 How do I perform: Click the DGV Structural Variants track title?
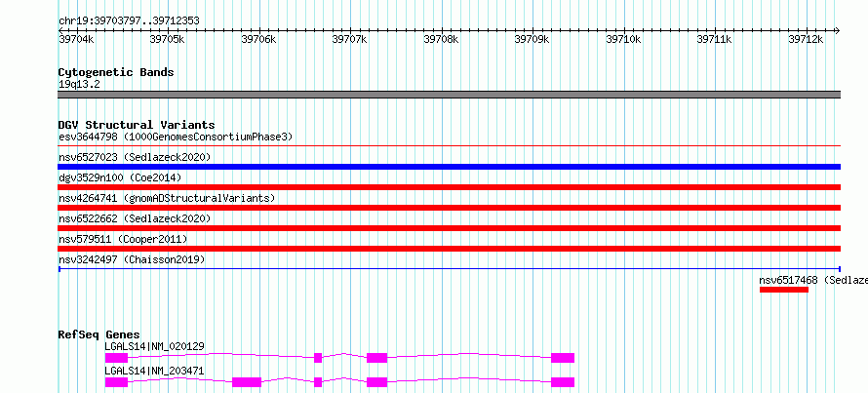coord(137,125)
